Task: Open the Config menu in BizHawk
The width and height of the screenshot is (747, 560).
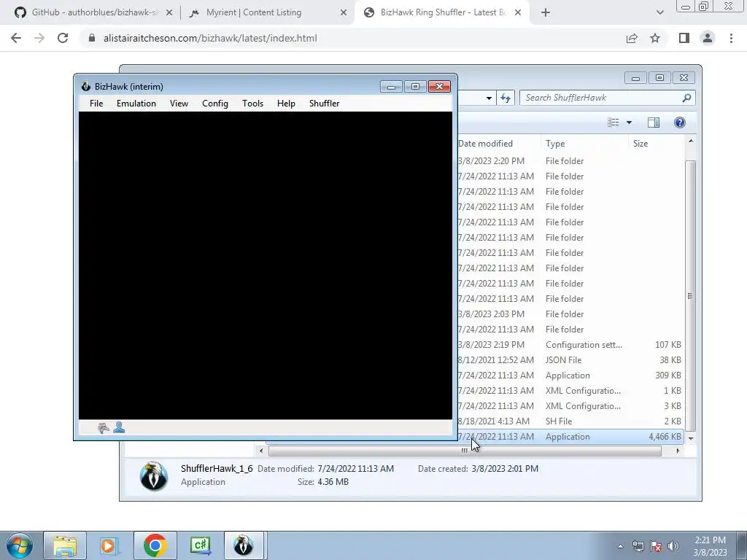Action: [x=215, y=104]
